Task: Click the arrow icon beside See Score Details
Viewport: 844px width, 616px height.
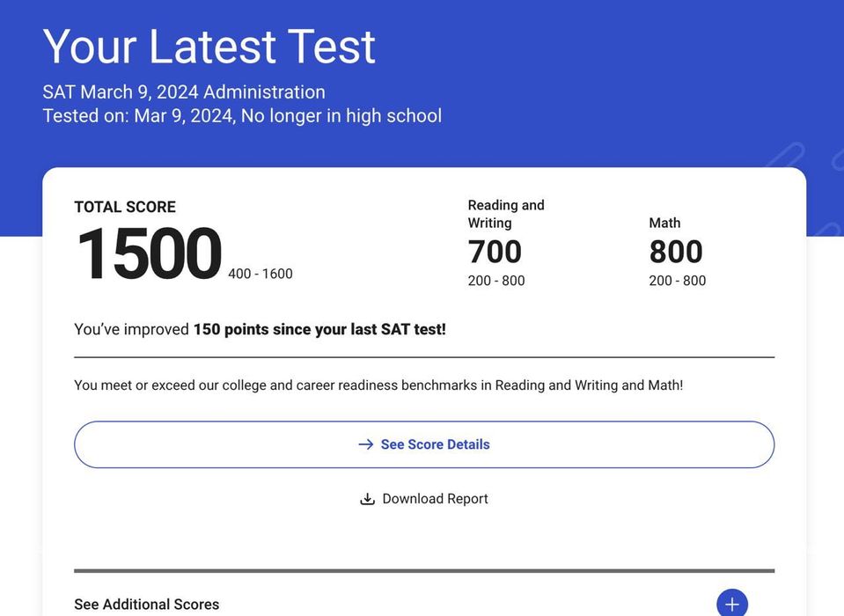Action: [366, 444]
